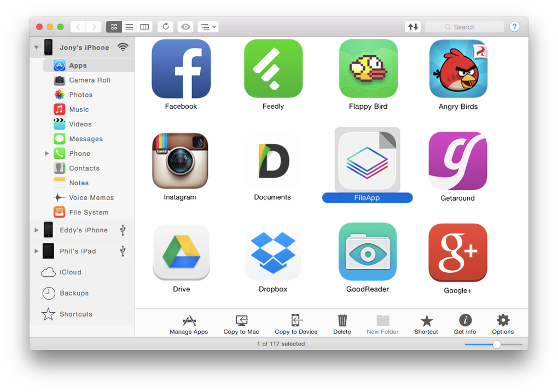Expand Eddy's iPhone entry
This screenshot has width=558, height=392.
36,230
